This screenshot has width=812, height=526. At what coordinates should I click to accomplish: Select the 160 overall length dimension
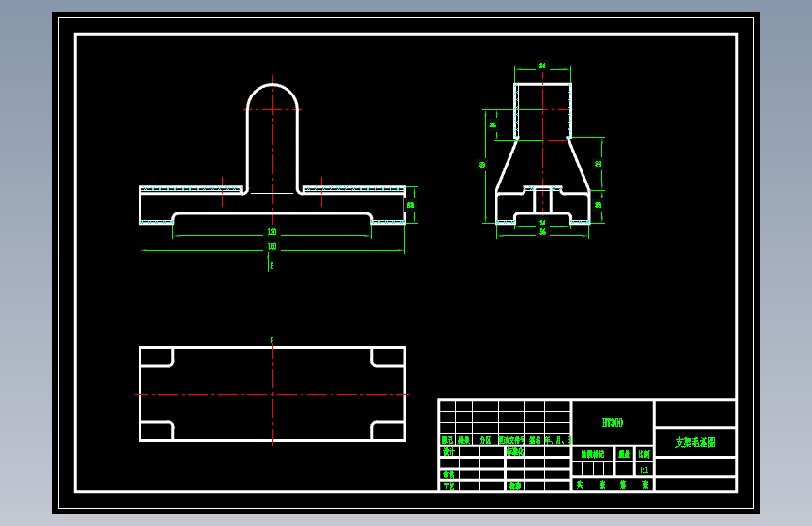click(272, 246)
